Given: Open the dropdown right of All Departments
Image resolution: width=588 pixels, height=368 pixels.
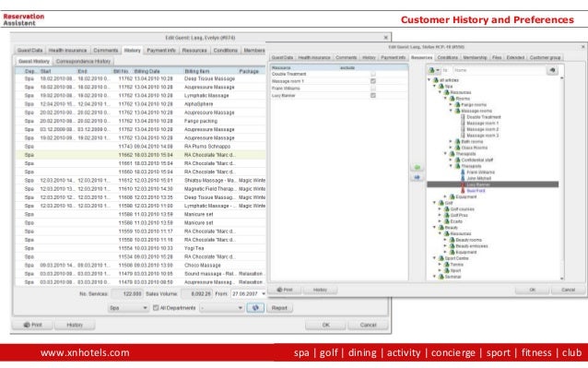Looking at the screenshot, I should 222,308.
